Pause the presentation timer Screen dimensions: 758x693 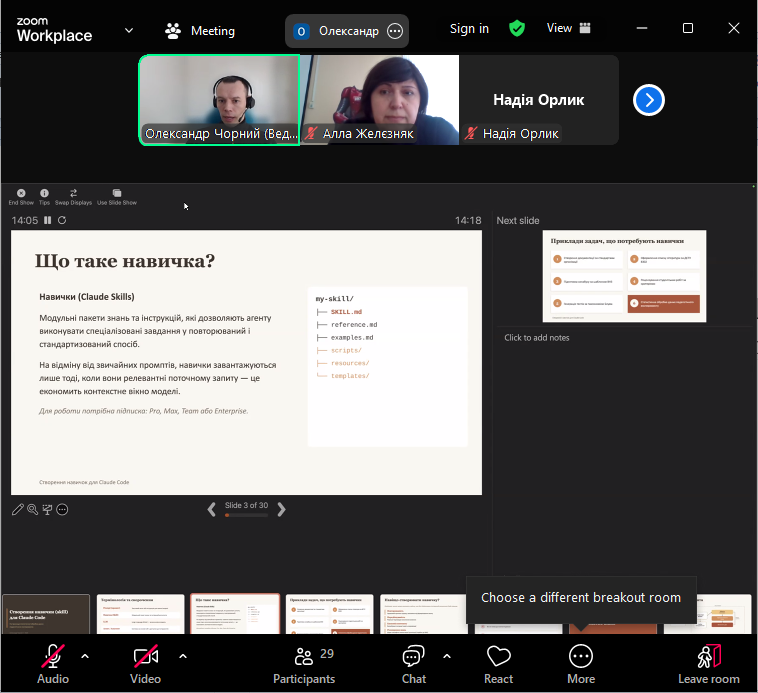(x=47, y=220)
